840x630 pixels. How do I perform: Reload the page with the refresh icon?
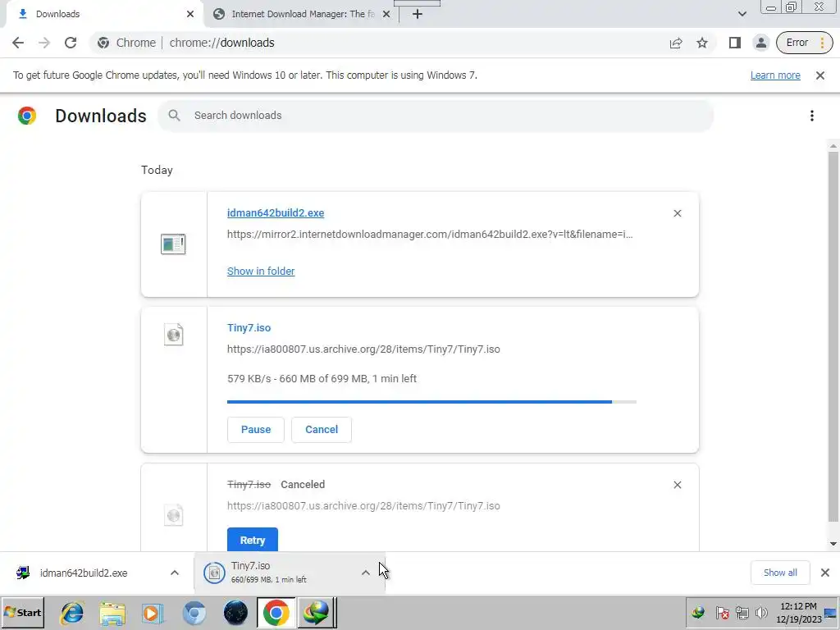(x=71, y=43)
